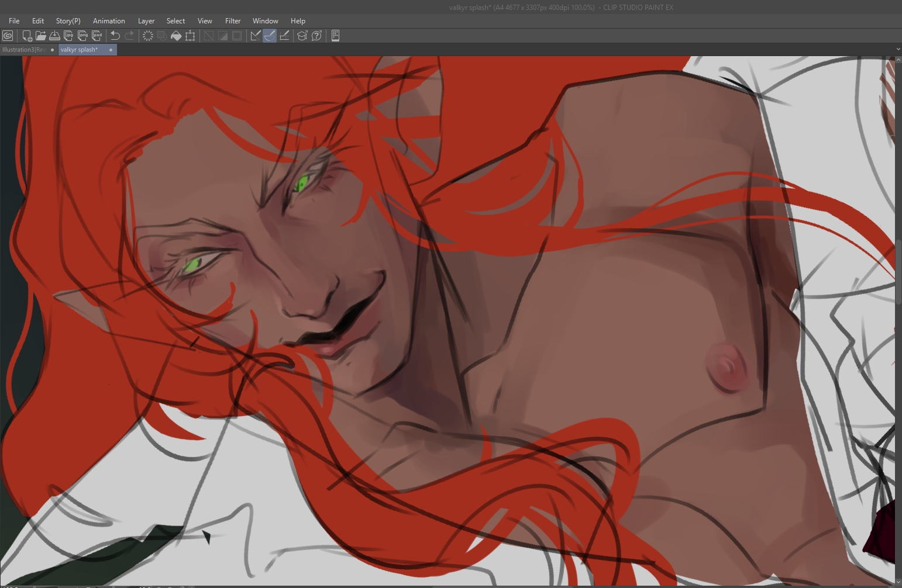Open the Filter menu
Viewport: 902px width, 588px height.
233,21
